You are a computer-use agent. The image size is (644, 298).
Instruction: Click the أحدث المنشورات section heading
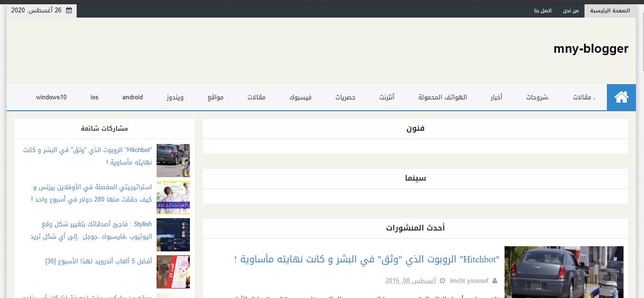pyautogui.click(x=416, y=228)
